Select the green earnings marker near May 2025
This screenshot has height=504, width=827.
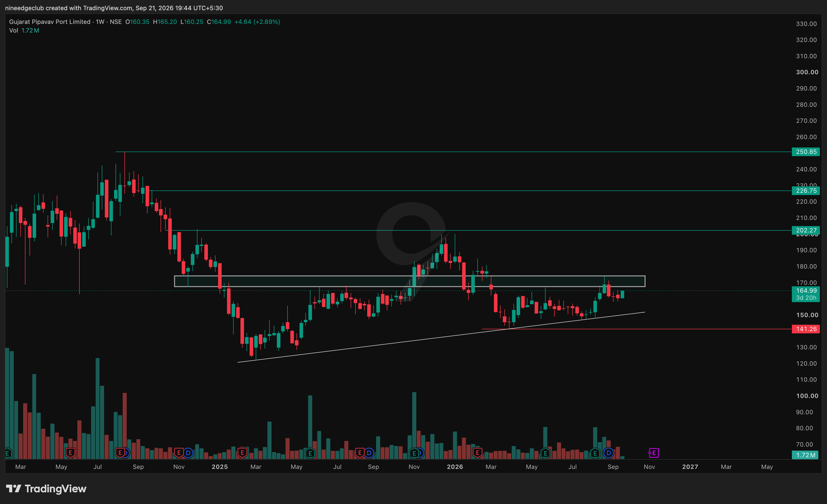310,453
